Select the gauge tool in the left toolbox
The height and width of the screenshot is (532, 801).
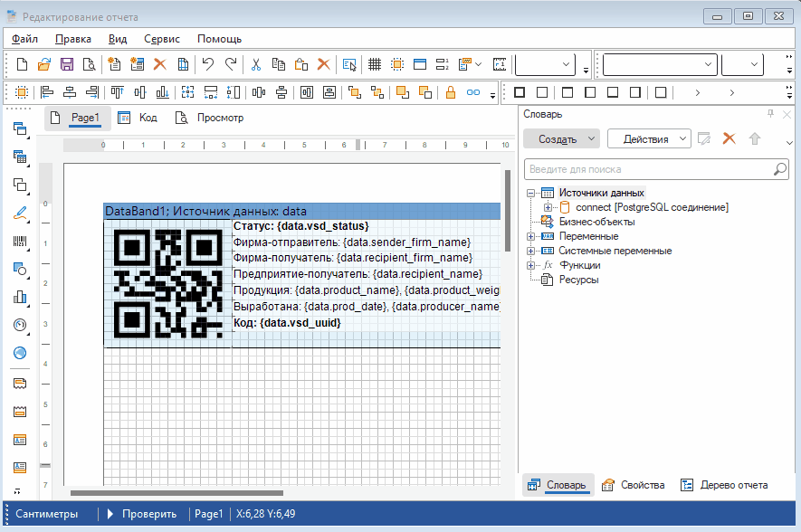20,325
